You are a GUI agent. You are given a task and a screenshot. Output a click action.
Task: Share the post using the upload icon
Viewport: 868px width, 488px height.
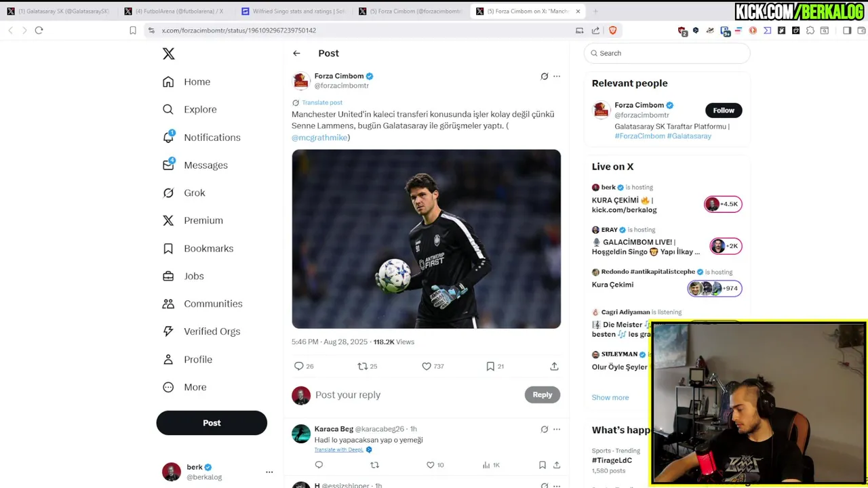pyautogui.click(x=554, y=366)
